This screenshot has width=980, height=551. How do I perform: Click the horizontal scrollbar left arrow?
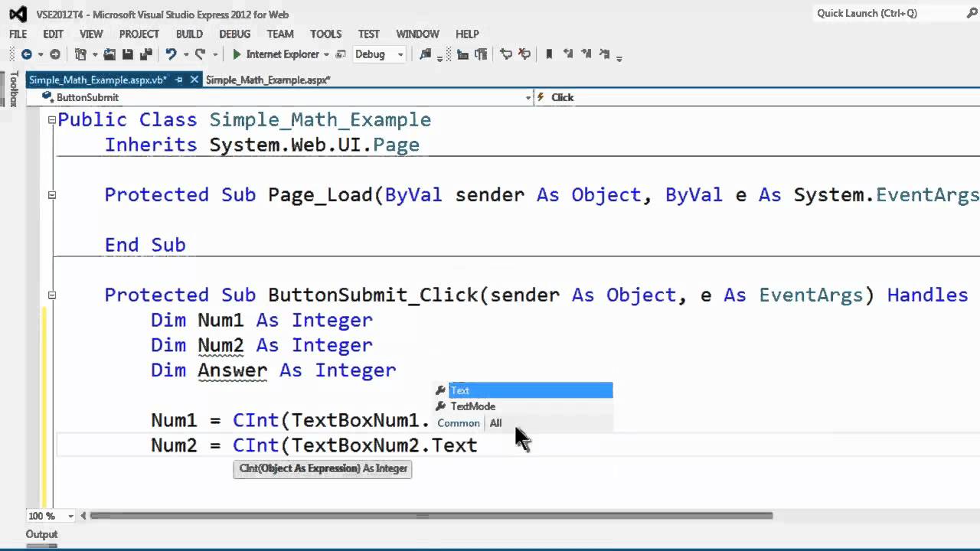pos(83,516)
